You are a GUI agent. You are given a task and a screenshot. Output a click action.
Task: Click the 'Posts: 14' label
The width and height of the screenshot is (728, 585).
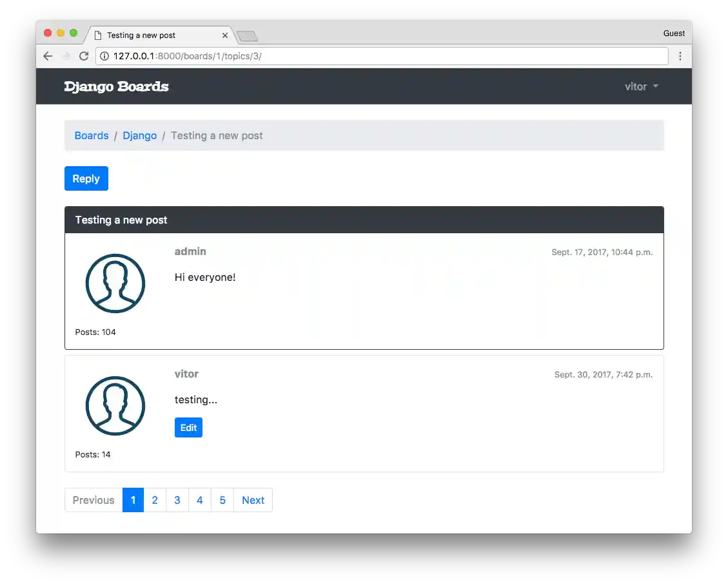(x=93, y=455)
